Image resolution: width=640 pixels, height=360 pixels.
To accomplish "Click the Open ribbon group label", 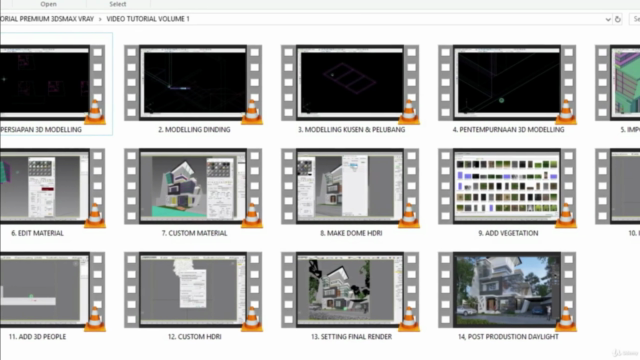I will [48, 4].
